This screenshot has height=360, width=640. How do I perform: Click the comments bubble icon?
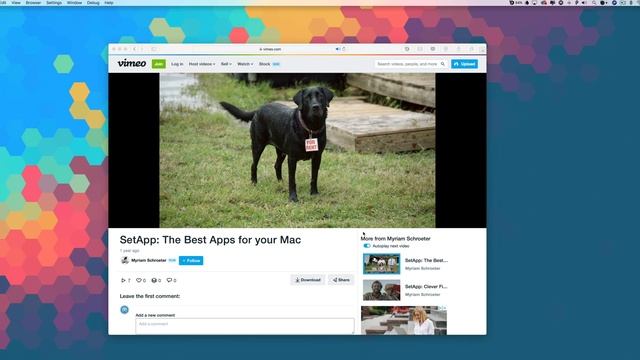[169, 280]
